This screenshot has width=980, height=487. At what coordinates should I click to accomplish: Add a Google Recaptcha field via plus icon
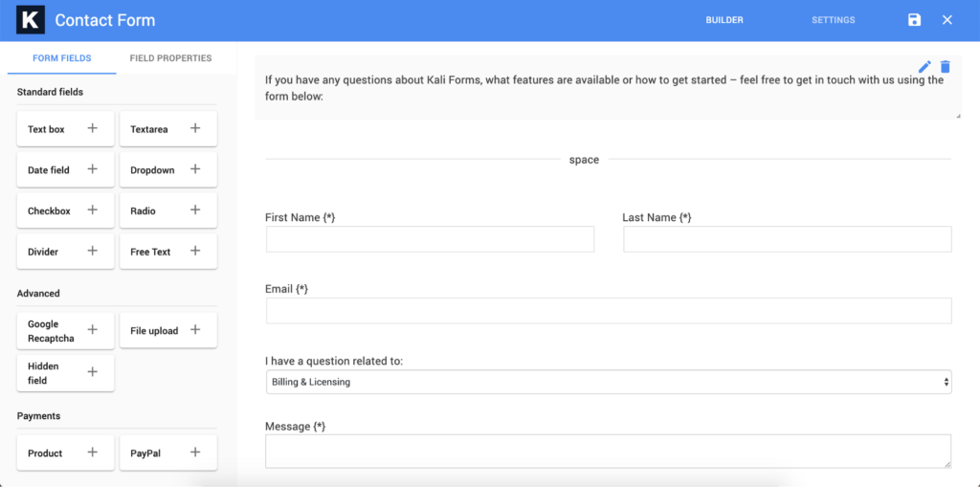[93, 330]
